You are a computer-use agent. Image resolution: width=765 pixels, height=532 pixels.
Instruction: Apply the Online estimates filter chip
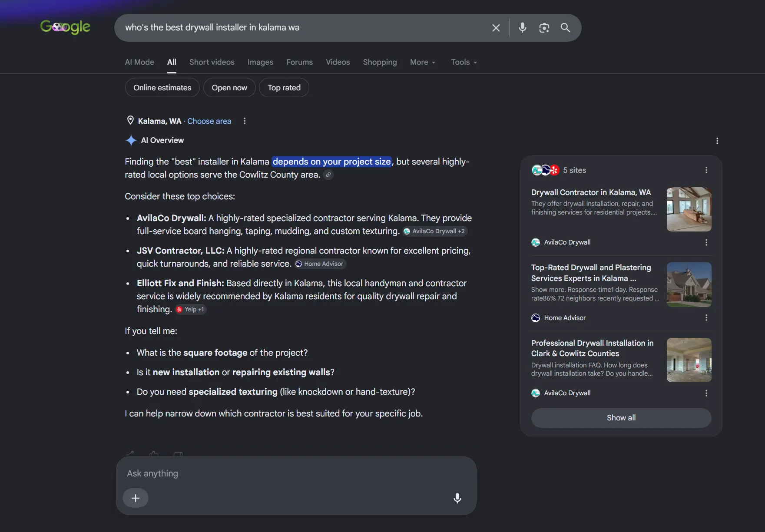click(x=162, y=88)
